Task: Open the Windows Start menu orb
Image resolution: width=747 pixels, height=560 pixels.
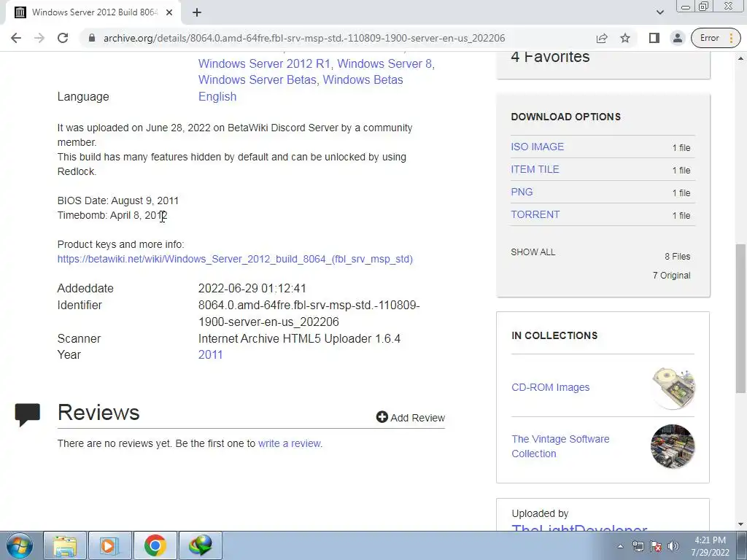Action: point(20,545)
